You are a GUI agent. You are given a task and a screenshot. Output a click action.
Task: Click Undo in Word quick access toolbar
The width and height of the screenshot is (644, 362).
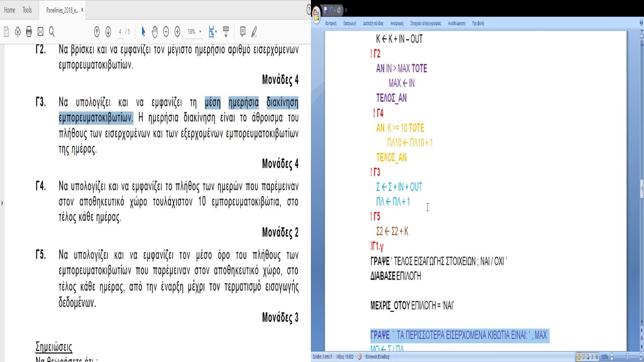[x=332, y=10]
